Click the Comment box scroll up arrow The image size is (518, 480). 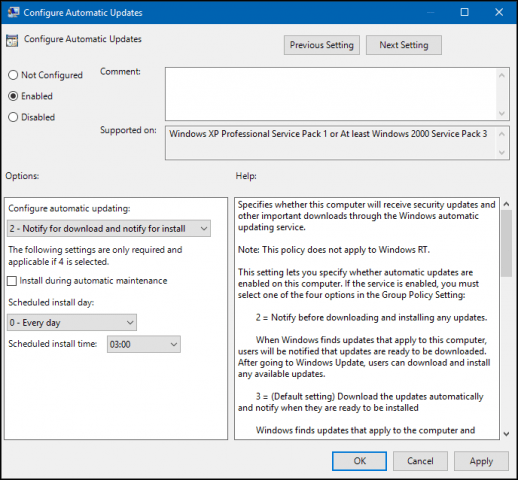tap(502, 76)
